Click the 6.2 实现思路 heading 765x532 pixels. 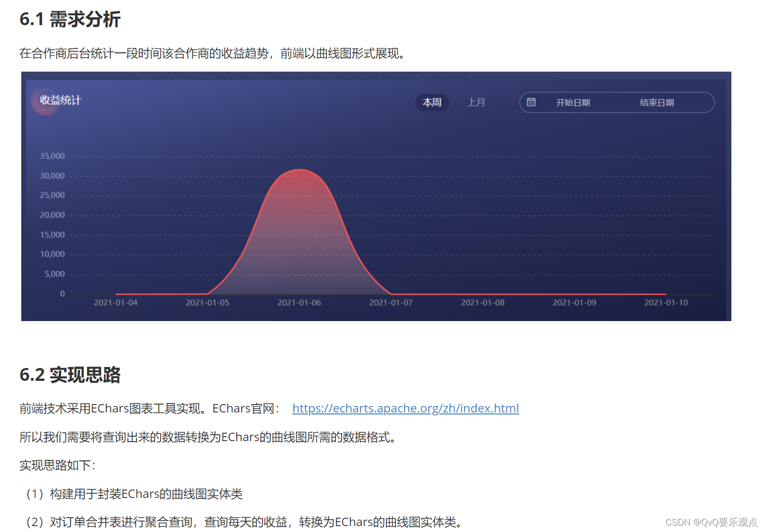click(x=70, y=374)
